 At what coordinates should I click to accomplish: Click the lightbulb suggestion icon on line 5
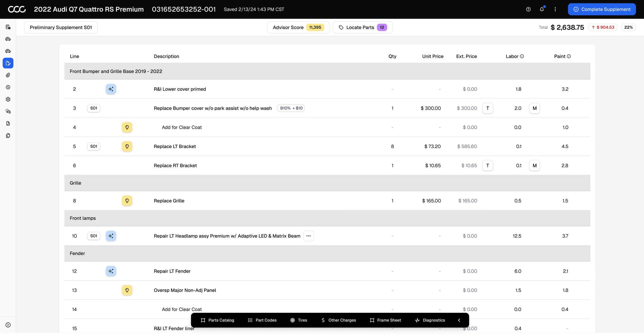pos(127,147)
